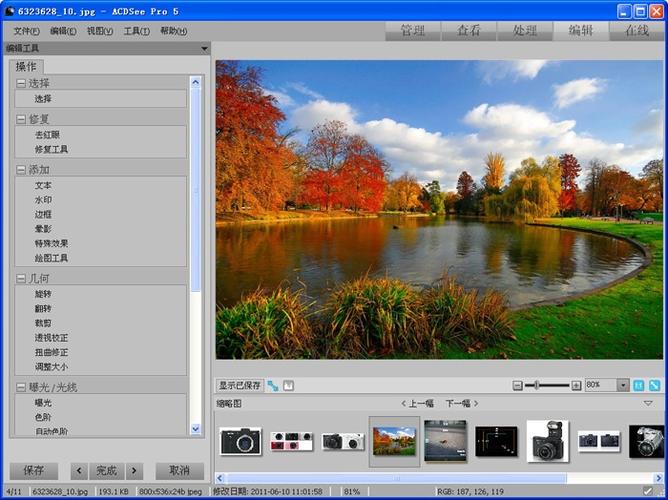Click the actual size blue icon
668x500 pixels.
tap(639, 385)
